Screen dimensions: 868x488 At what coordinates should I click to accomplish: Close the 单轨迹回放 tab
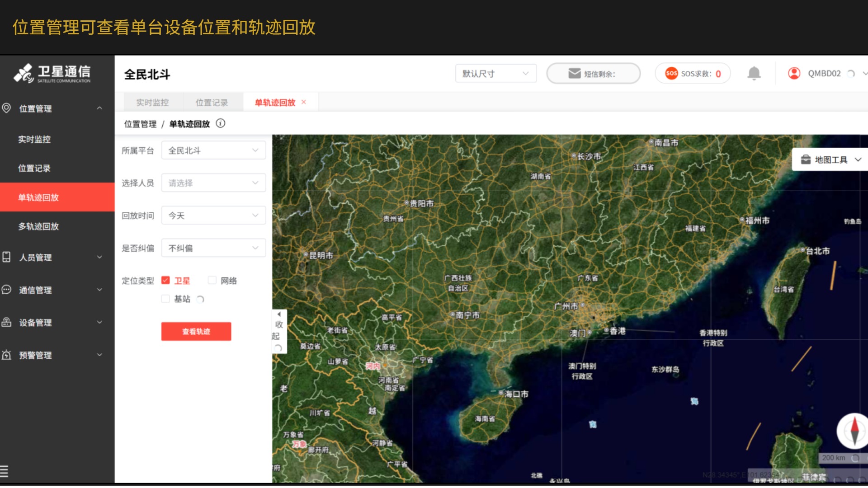pyautogui.click(x=304, y=102)
